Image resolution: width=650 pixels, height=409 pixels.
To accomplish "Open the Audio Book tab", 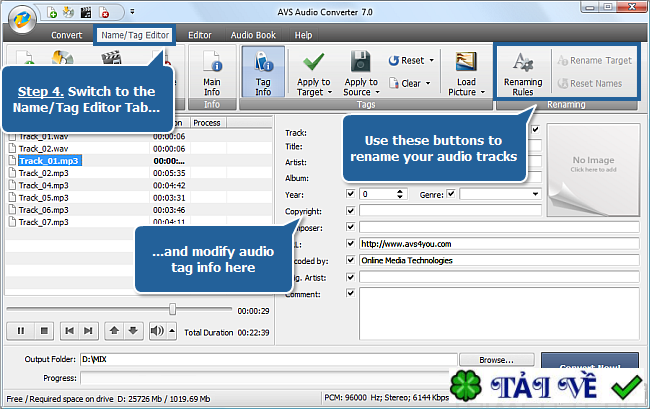I will click(251, 35).
